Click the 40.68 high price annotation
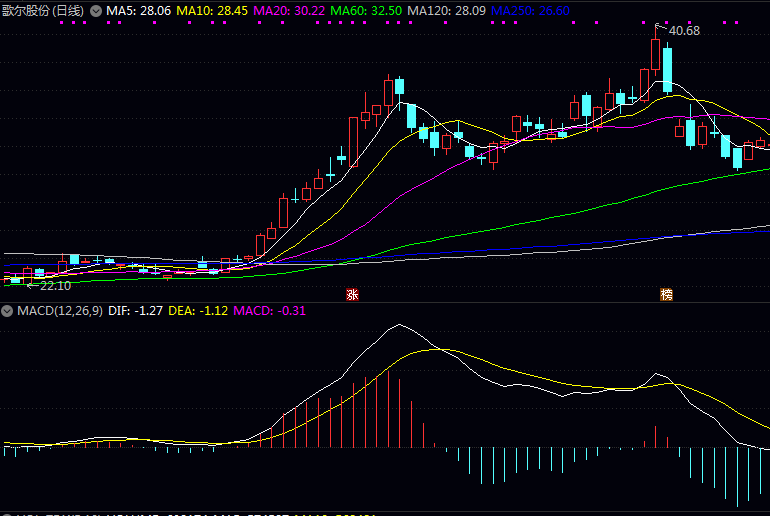 point(684,31)
